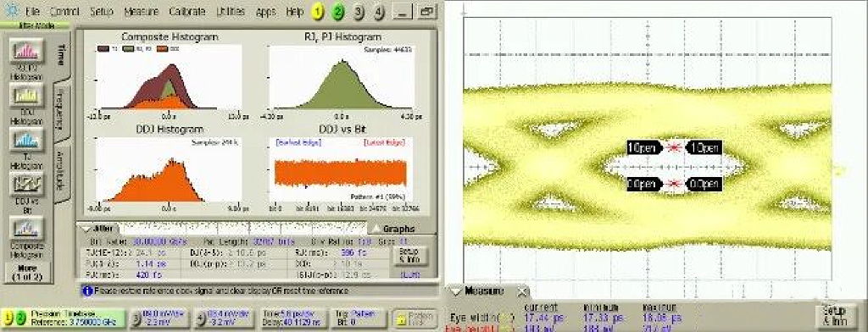Viewport: 868px width, 332px height.
Task: Select the DDJ Histogram sidebar icon
Action: (26, 97)
